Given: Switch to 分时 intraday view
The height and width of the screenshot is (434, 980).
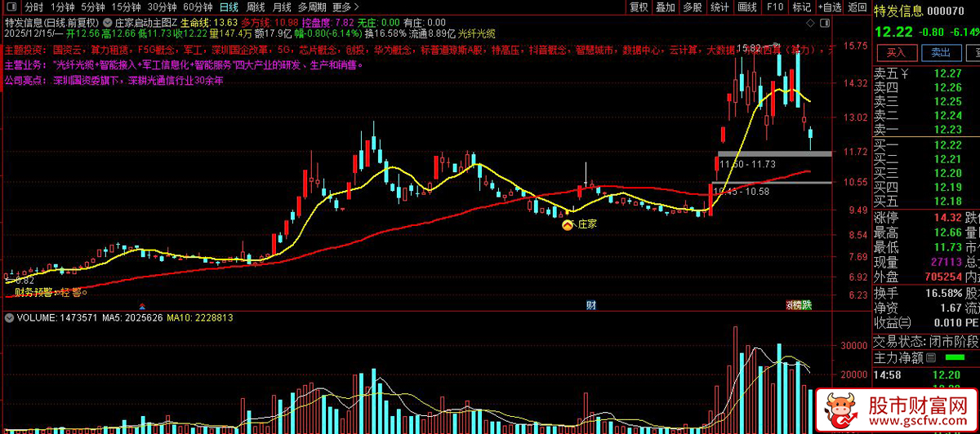Looking at the screenshot, I should click(x=33, y=7).
